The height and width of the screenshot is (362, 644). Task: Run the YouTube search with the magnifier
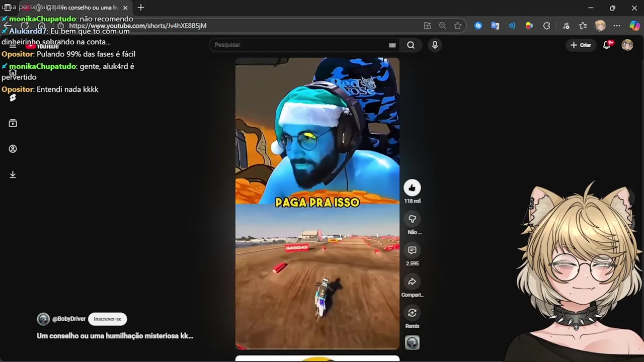(411, 45)
